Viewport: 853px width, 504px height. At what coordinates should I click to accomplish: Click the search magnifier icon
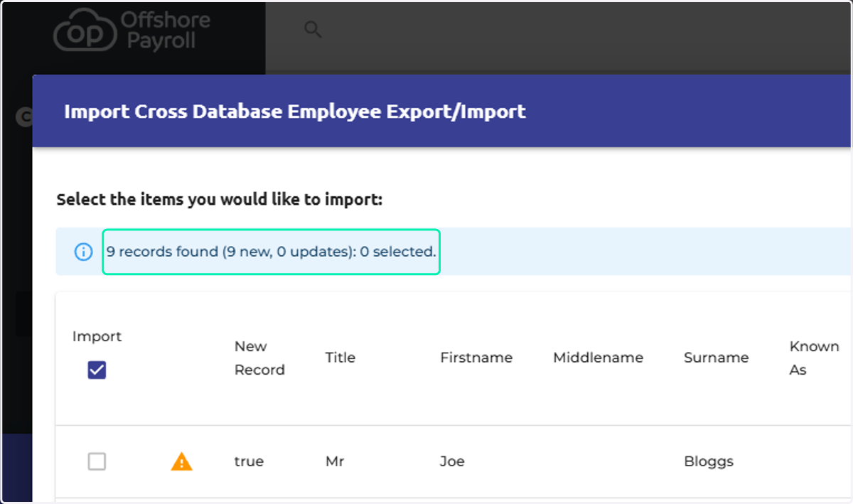[x=313, y=30]
